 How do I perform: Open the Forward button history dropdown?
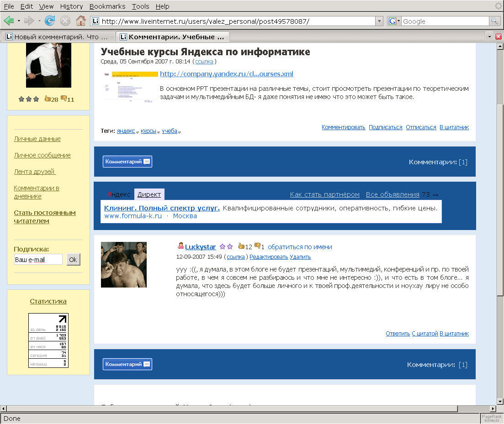[39, 21]
